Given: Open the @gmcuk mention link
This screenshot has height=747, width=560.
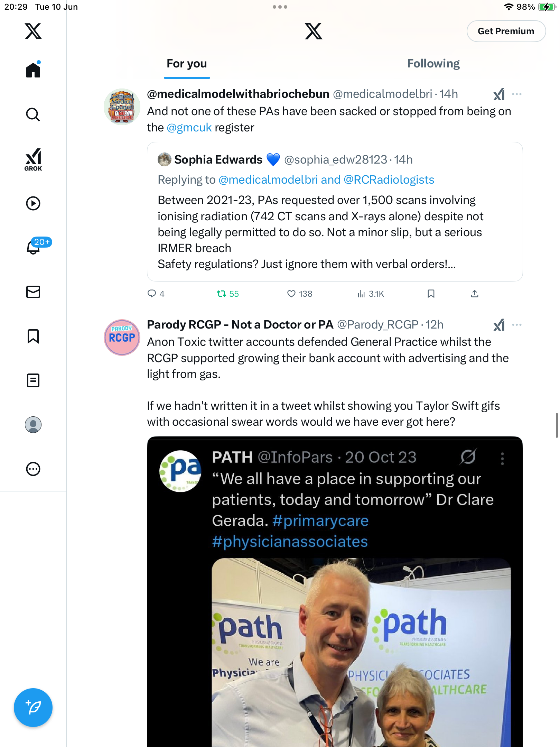Looking at the screenshot, I should pyautogui.click(x=189, y=128).
